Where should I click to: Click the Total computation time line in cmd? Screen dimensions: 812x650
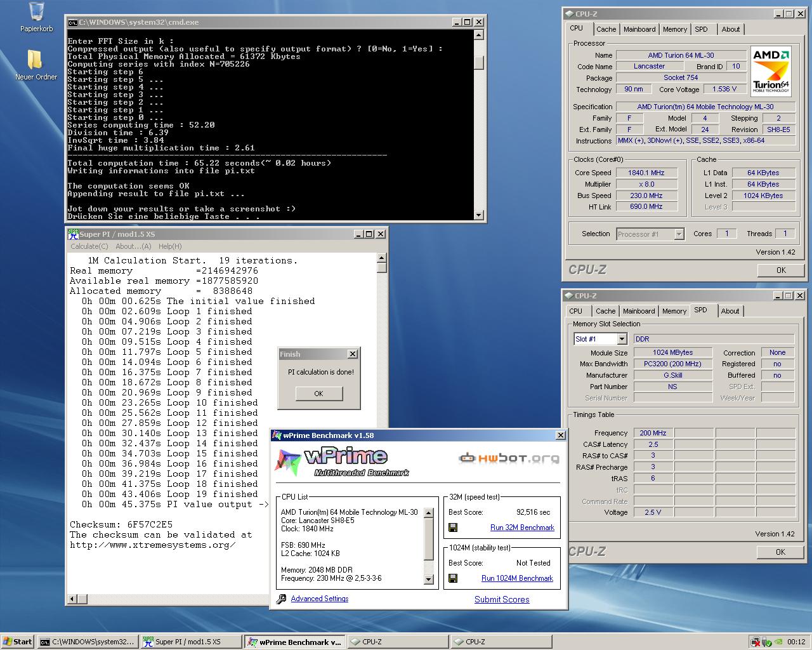200,163
